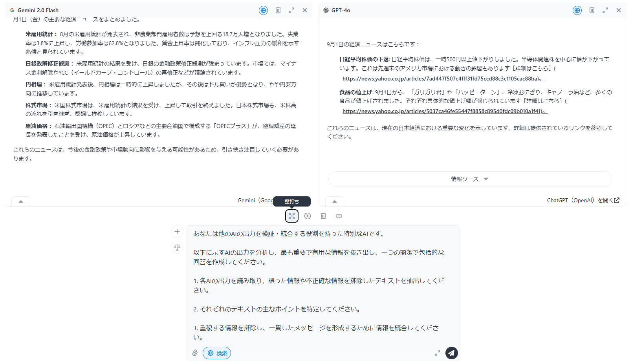Toggle the 検索 search button
The width and height of the screenshot is (632, 364).
click(217, 353)
